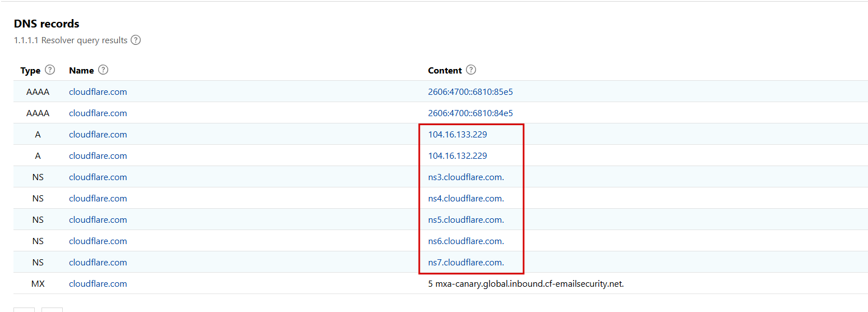
Task: Open IP address 104.16.133.229
Action: pos(458,134)
